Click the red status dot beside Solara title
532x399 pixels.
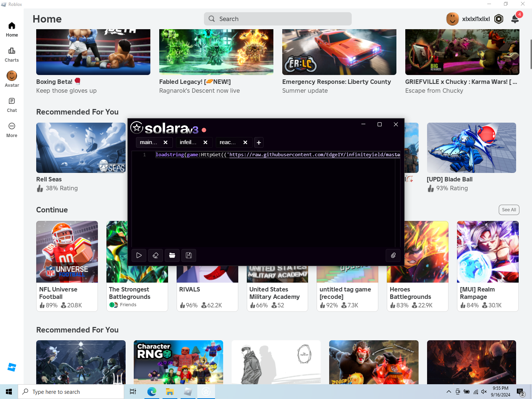tap(204, 130)
